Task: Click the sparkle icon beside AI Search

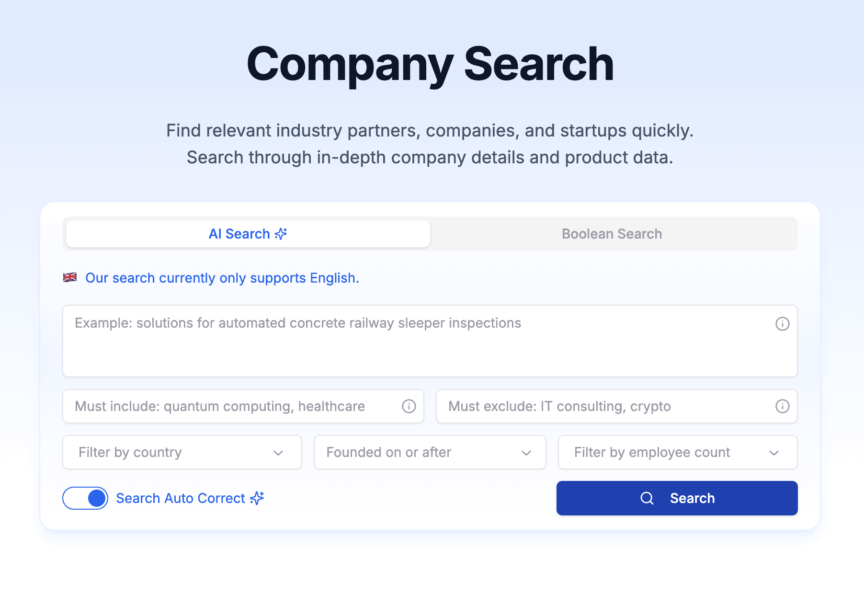Action: click(x=281, y=234)
